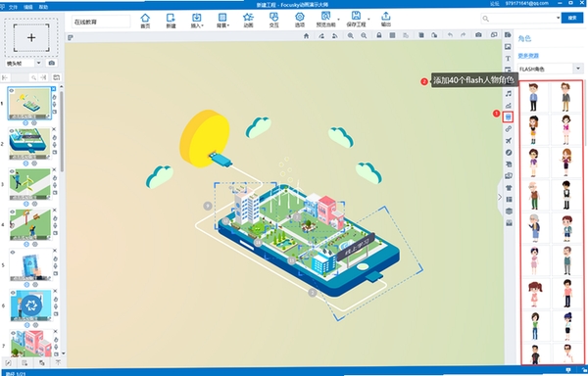The image size is (588, 376).
Task: Expand the arrow next to 预览当前
Action: [339, 20]
